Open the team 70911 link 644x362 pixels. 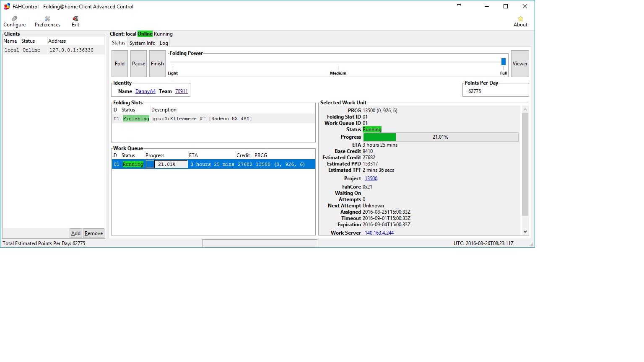(182, 91)
